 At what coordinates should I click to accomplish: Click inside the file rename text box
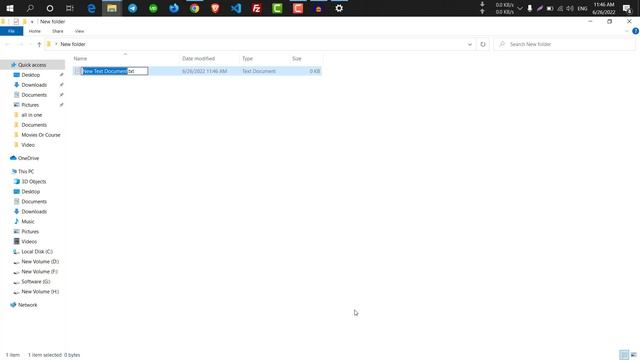coord(115,71)
